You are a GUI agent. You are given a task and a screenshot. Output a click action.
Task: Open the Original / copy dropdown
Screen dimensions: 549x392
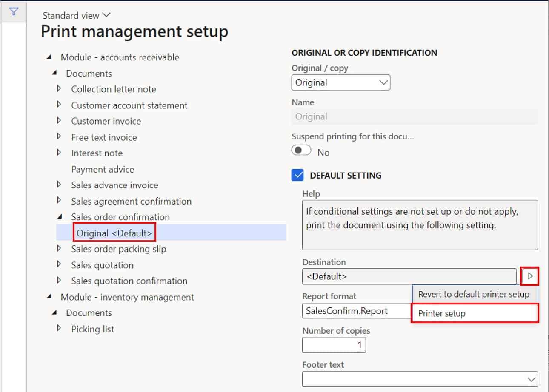tap(383, 82)
